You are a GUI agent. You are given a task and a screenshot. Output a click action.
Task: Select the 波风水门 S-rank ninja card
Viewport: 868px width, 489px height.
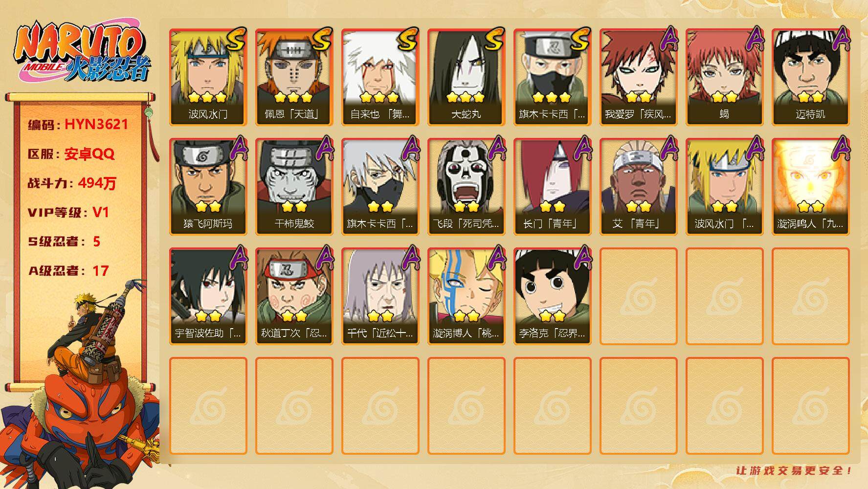(208, 77)
